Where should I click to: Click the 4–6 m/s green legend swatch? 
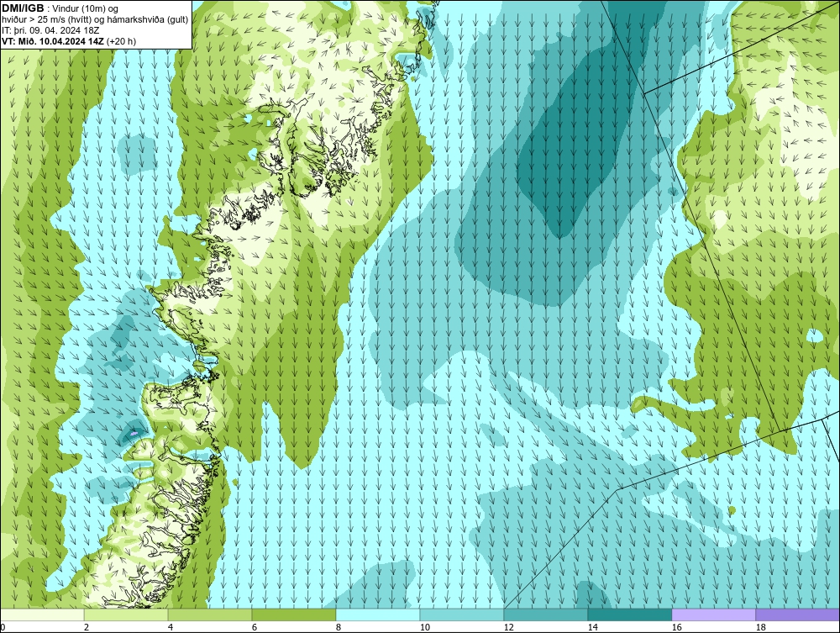(x=210, y=615)
